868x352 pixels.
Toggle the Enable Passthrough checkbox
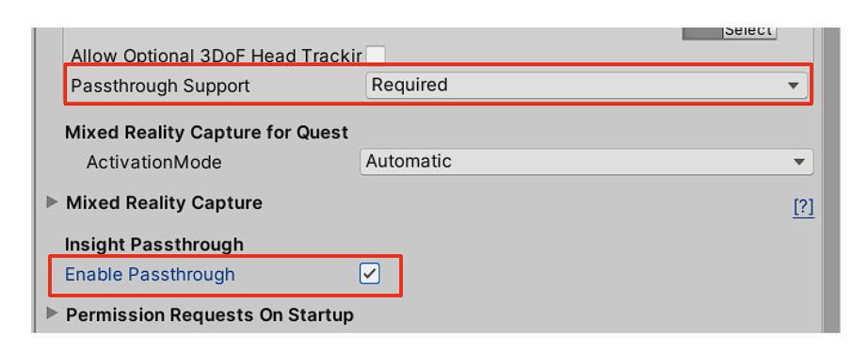369,274
